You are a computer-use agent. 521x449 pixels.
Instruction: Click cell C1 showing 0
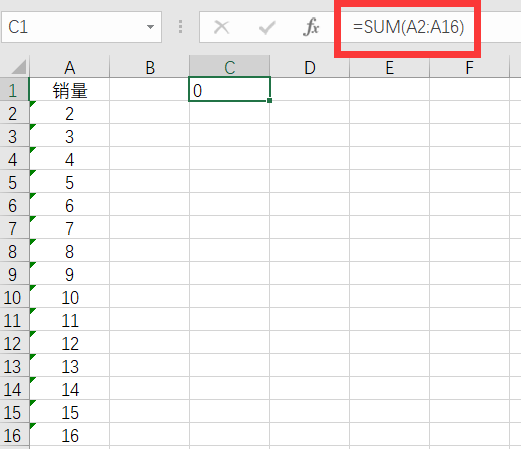(x=229, y=89)
